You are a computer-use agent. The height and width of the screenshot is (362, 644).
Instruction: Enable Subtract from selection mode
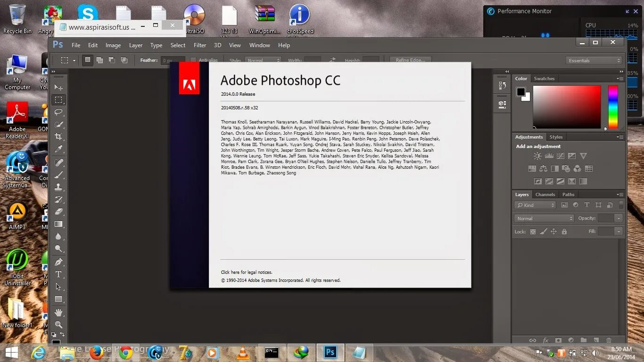[112, 60]
